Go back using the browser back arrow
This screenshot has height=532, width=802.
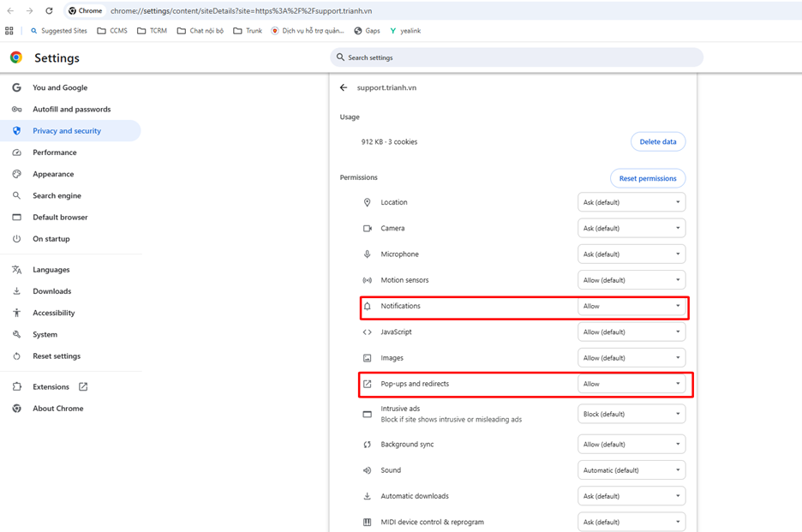pos(10,11)
